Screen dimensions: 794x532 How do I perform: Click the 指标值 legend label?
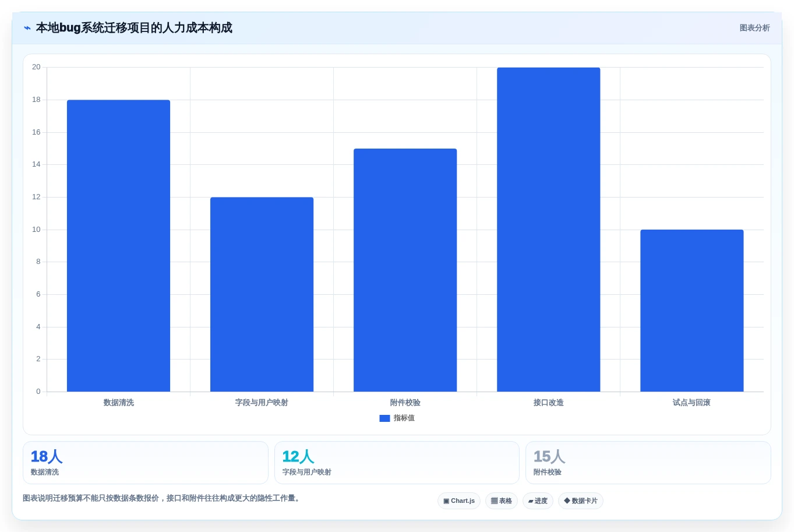404,418
